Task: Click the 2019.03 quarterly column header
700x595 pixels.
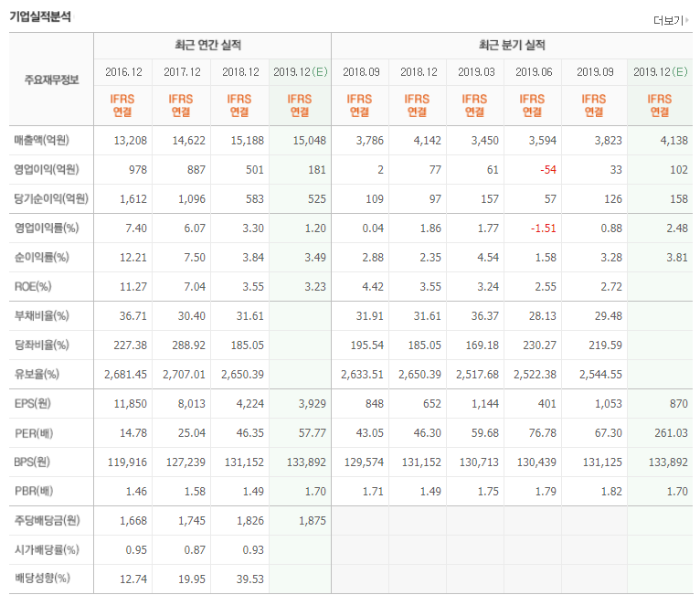Action: pyautogui.click(x=476, y=72)
